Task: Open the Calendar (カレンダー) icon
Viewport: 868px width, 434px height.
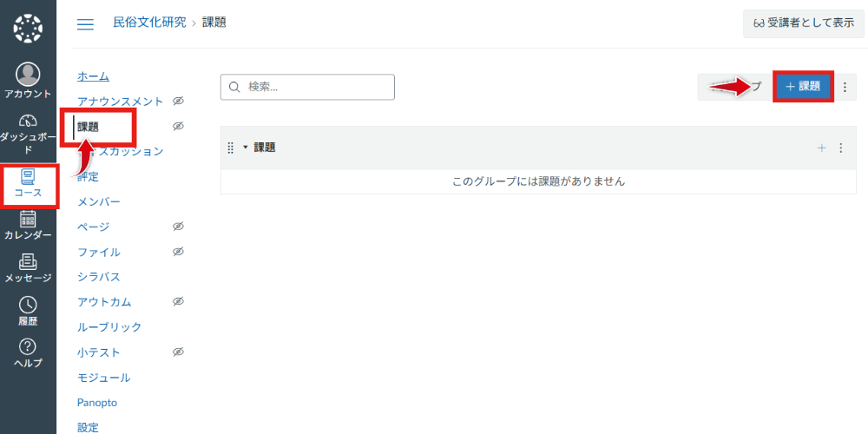Action: coord(28,220)
